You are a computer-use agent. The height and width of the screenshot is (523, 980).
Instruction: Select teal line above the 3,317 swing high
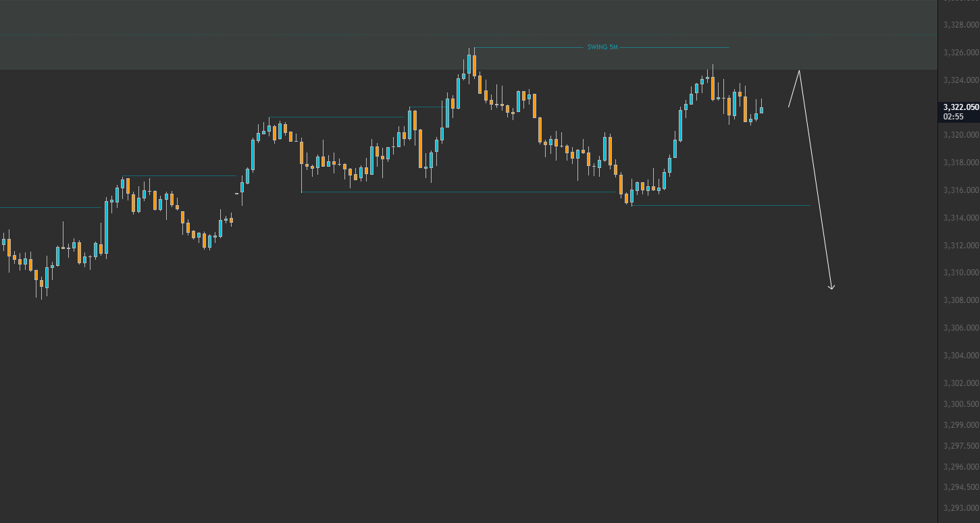(x=181, y=176)
